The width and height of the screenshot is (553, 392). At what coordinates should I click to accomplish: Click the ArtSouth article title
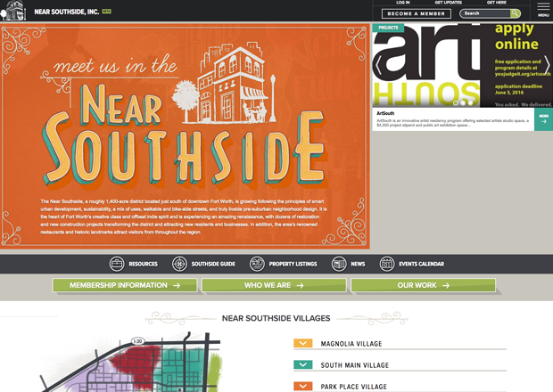coord(385,113)
